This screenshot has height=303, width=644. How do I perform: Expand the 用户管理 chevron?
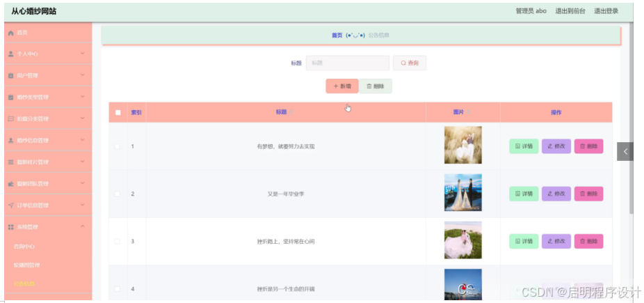click(x=83, y=75)
